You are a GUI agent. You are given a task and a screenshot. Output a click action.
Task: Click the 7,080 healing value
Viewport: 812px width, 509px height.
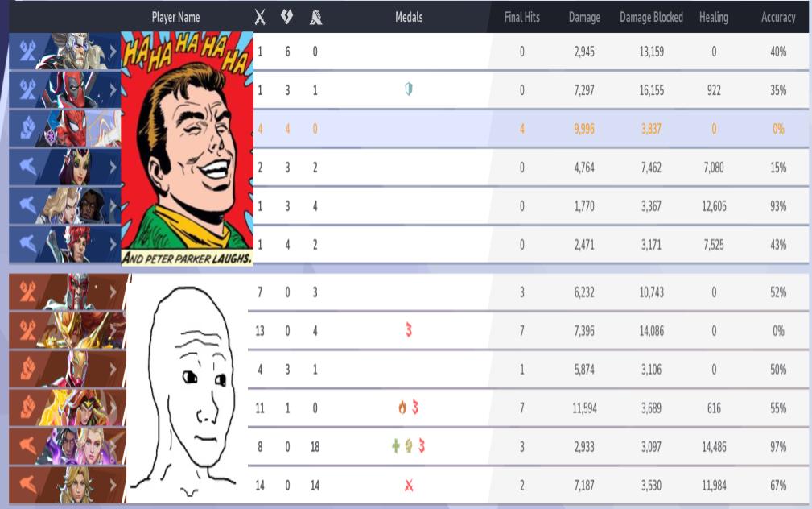pyautogui.click(x=714, y=168)
